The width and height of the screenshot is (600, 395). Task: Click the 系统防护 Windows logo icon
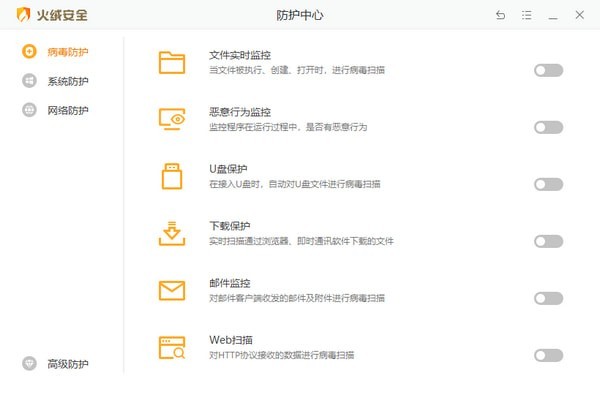point(29,81)
